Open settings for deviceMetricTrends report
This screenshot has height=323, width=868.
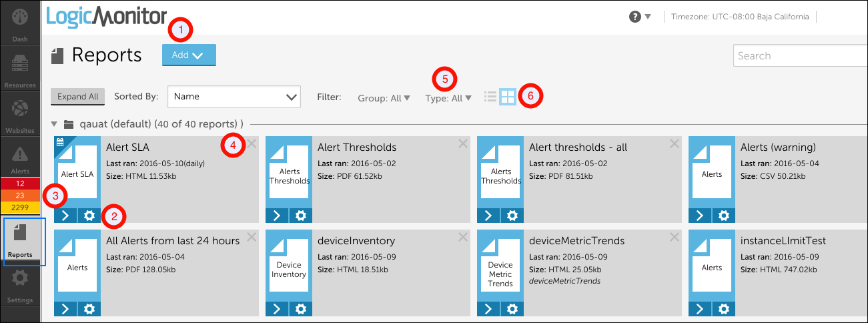512,309
